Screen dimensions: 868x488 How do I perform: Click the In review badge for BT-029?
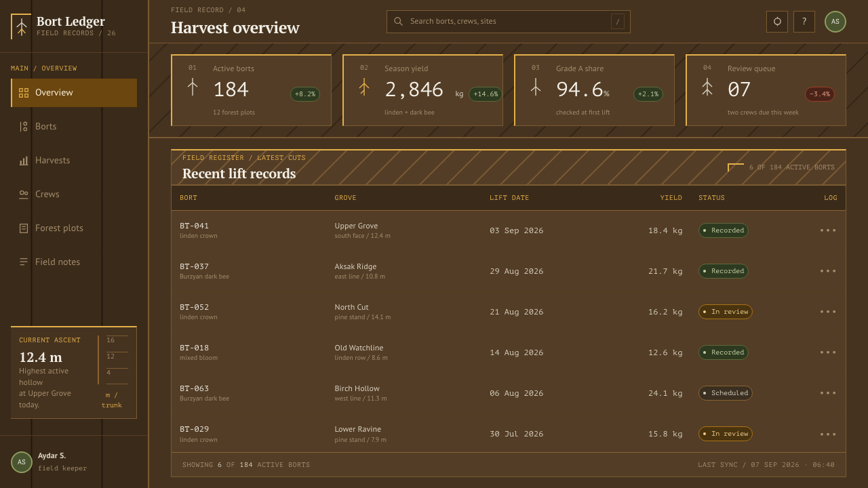pos(726,434)
